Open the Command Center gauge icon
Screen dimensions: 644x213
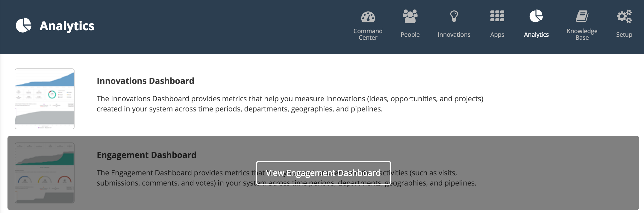tap(368, 17)
